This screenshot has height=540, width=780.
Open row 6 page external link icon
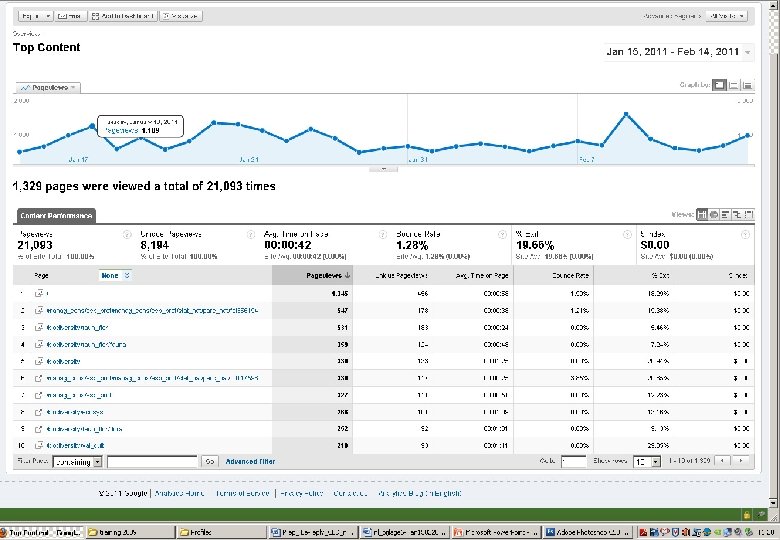[38, 378]
